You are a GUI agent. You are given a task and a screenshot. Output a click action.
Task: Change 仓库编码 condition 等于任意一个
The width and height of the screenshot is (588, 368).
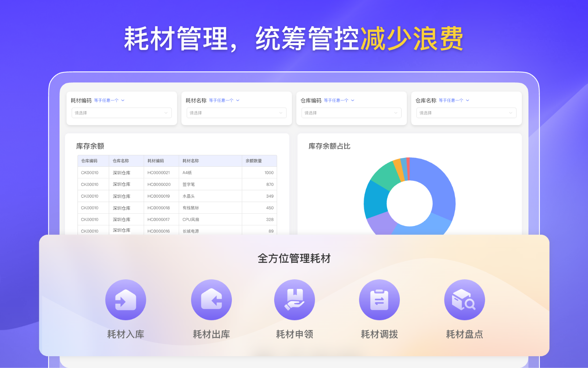pyautogui.click(x=339, y=100)
